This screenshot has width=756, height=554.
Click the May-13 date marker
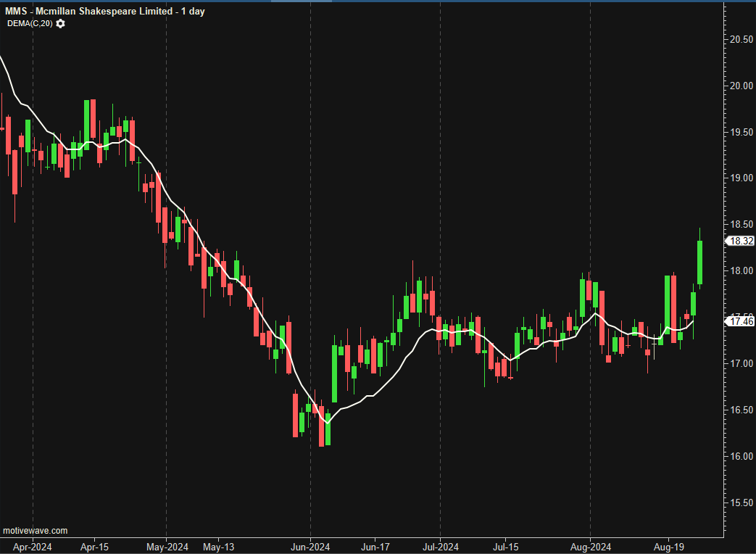pyautogui.click(x=219, y=546)
